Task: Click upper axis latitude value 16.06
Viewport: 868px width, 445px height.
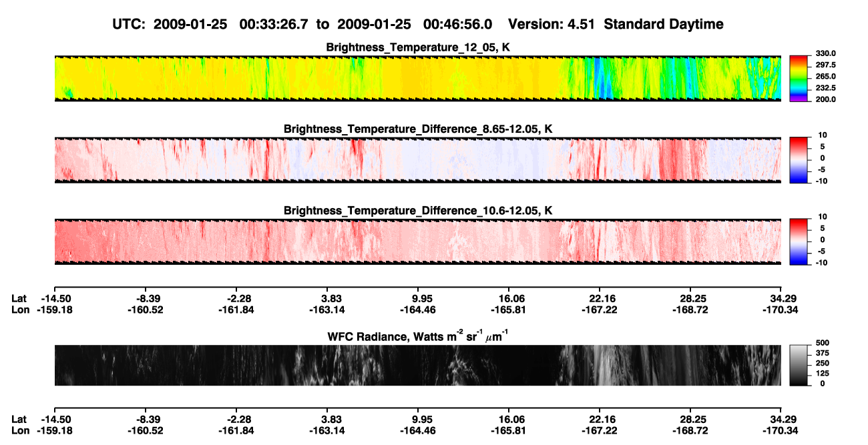Action: tap(509, 298)
